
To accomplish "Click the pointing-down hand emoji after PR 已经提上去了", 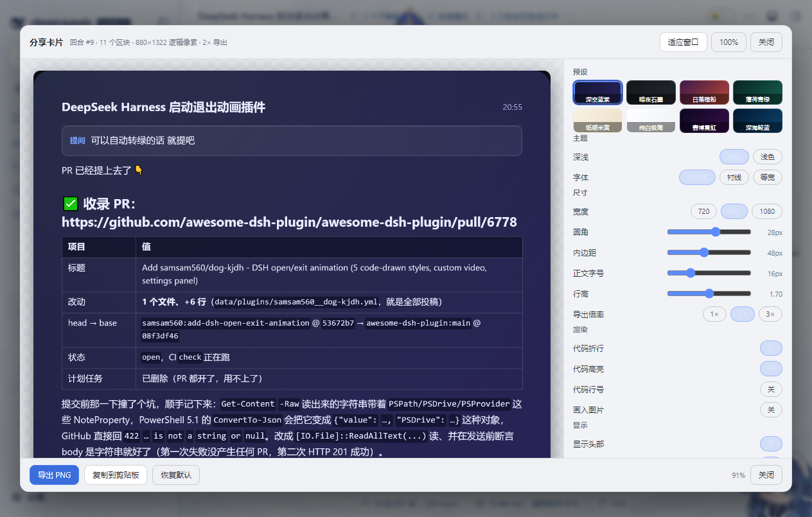I will (x=139, y=171).
